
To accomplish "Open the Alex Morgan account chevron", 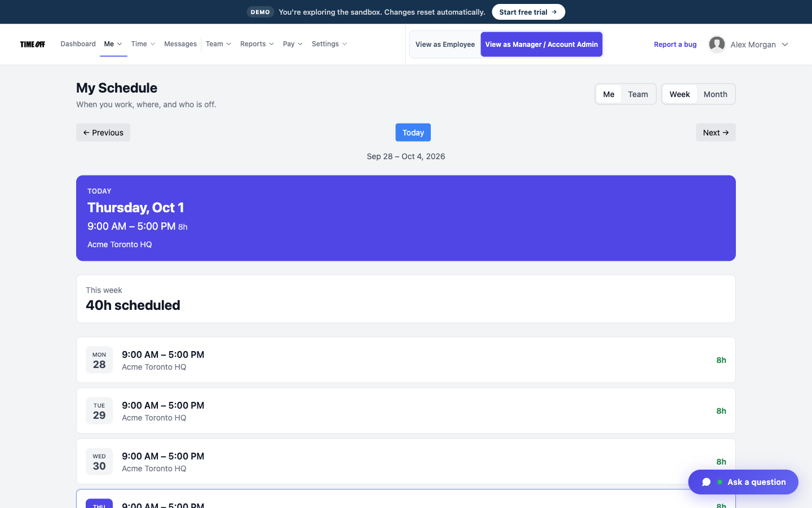I will tap(785, 45).
